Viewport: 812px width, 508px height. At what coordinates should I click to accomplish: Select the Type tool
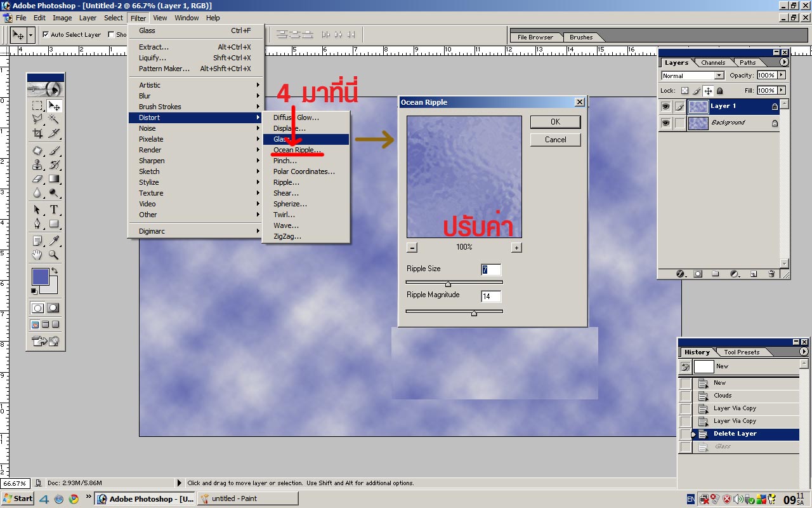click(x=55, y=210)
